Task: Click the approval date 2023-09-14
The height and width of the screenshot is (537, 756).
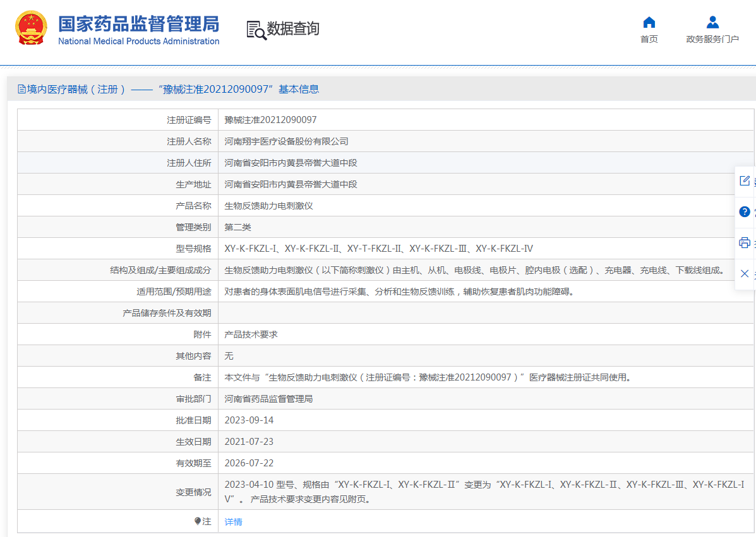Action: [249, 420]
